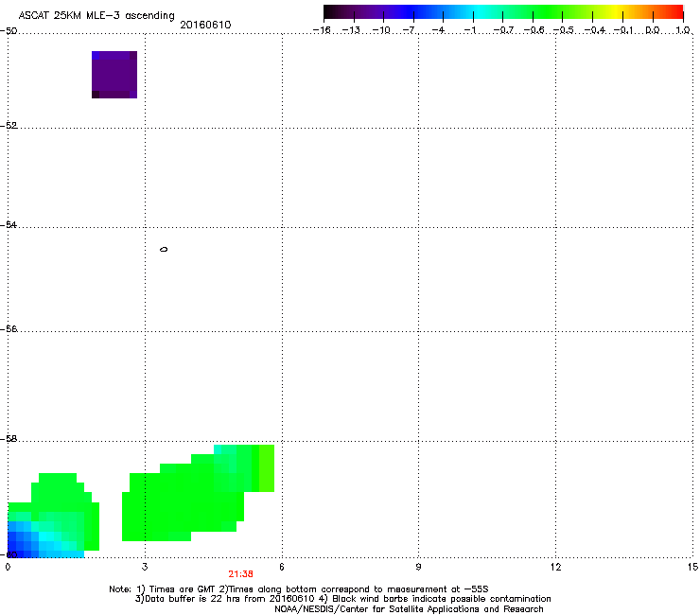Click the colorbar label -0.7
The image size is (700, 615).
click(x=503, y=30)
